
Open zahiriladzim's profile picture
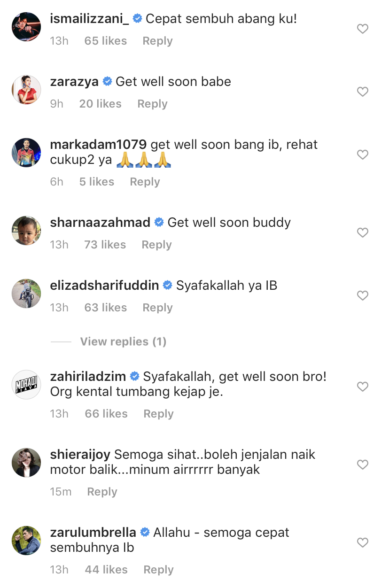(26, 385)
